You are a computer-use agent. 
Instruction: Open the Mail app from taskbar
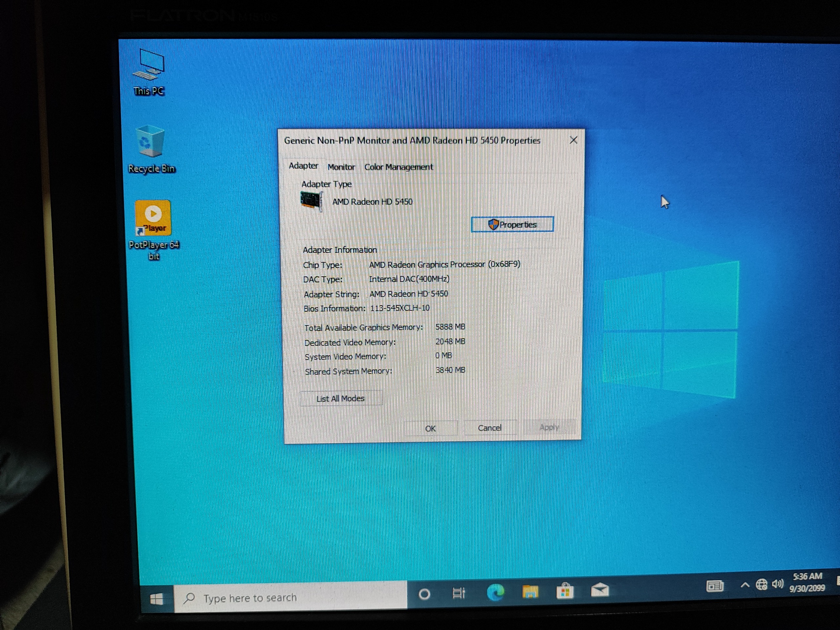tap(599, 590)
